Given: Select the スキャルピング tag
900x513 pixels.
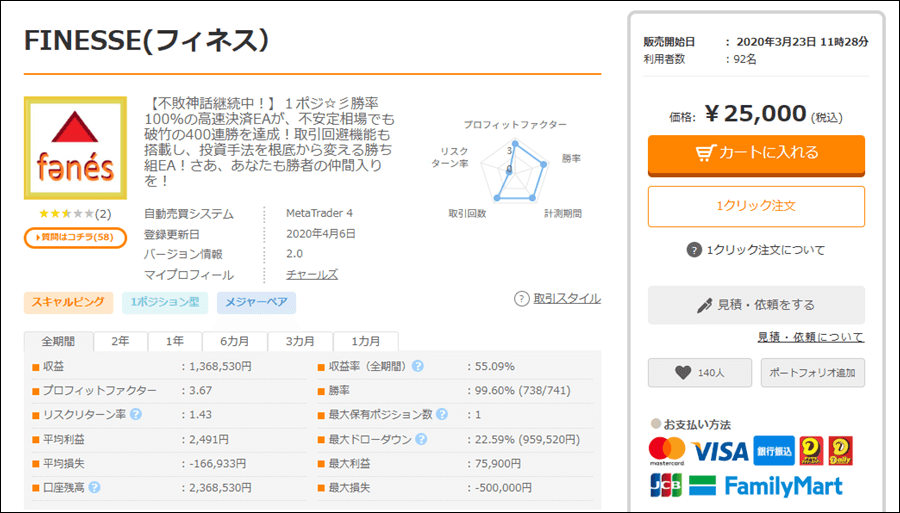Looking at the screenshot, I should tap(68, 302).
